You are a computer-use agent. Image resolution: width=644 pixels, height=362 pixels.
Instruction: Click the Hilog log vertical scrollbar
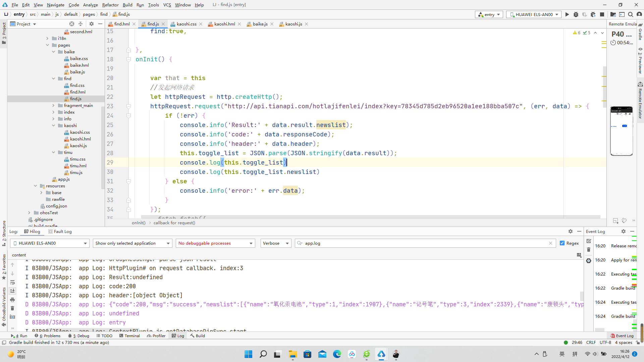(x=582, y=296)
